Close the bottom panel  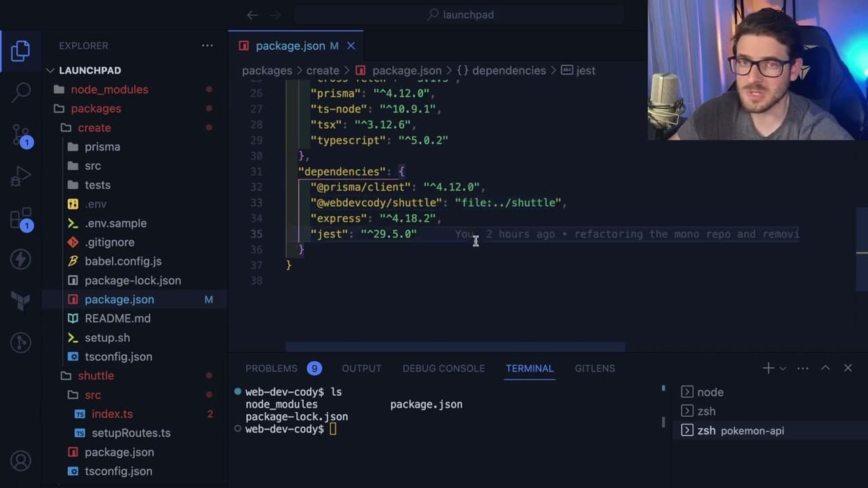[x=848, y=368]
